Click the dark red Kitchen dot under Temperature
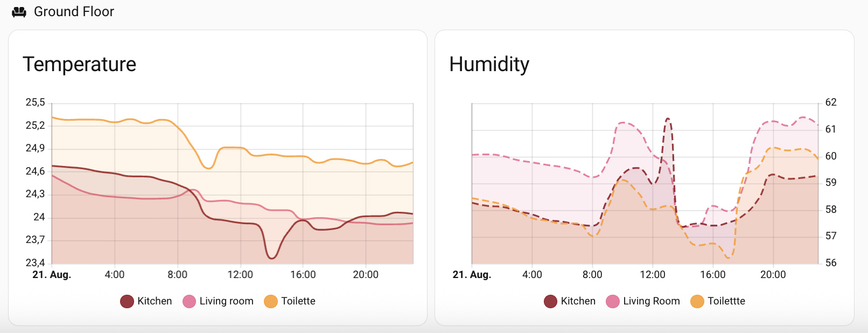Image resolution: width=868 pixels, height=333 pixels. pyautogui.click(x=127, y=302)
